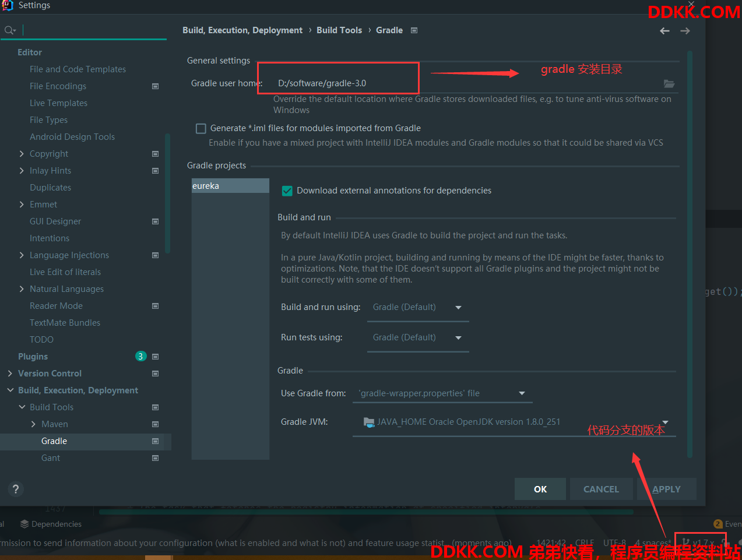Screen dimensions: 742x560
Task: Select the Gant tree item
Action: point(51,458)
